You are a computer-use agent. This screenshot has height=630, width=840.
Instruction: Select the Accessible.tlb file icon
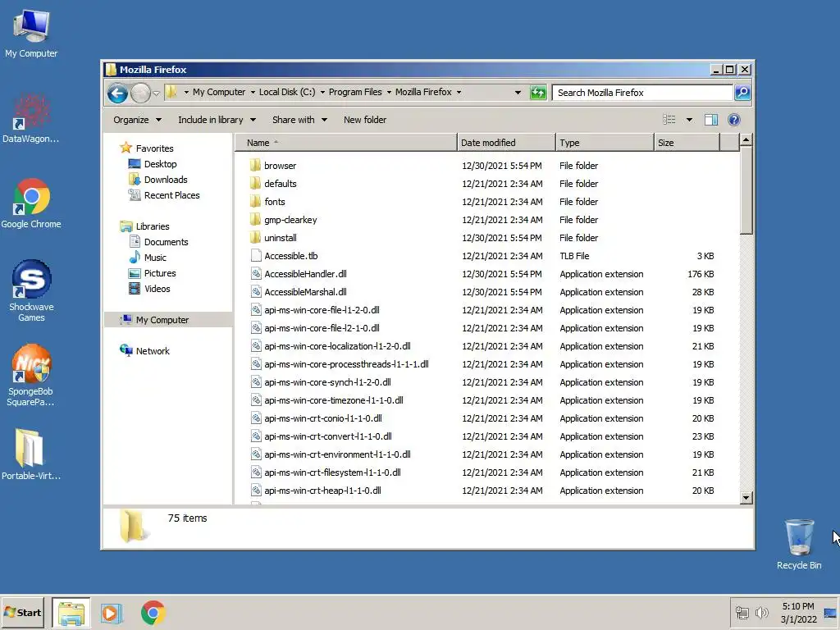pyautogui.click(x=256, y=256)
